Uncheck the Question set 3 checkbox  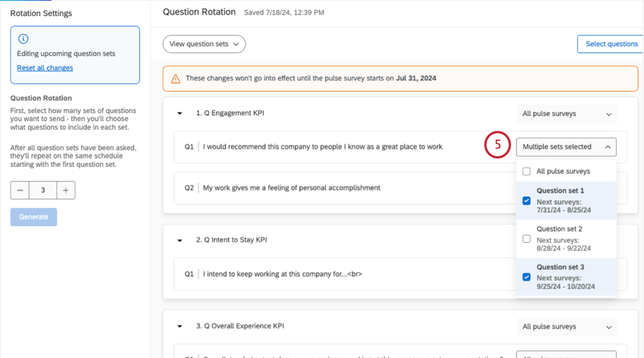point(527,277)
